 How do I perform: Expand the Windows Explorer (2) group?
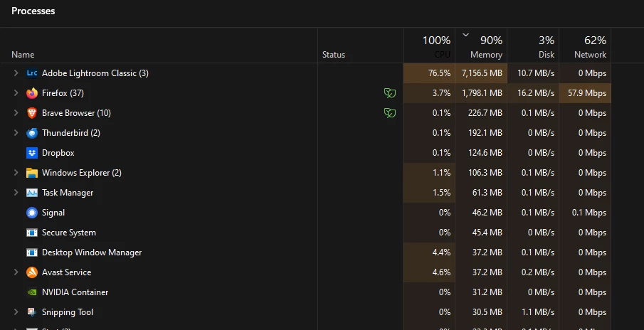pyautogui.click(x=16, y=173)
